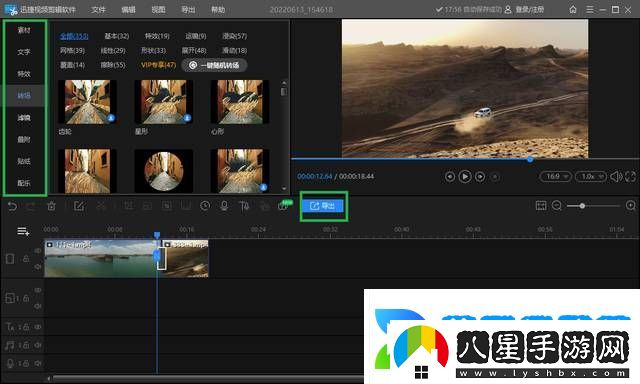The height and width of the screenshot is (384, 640).
Task: Toggle visibility eye of the overlay track
Action: pos(38,291)
